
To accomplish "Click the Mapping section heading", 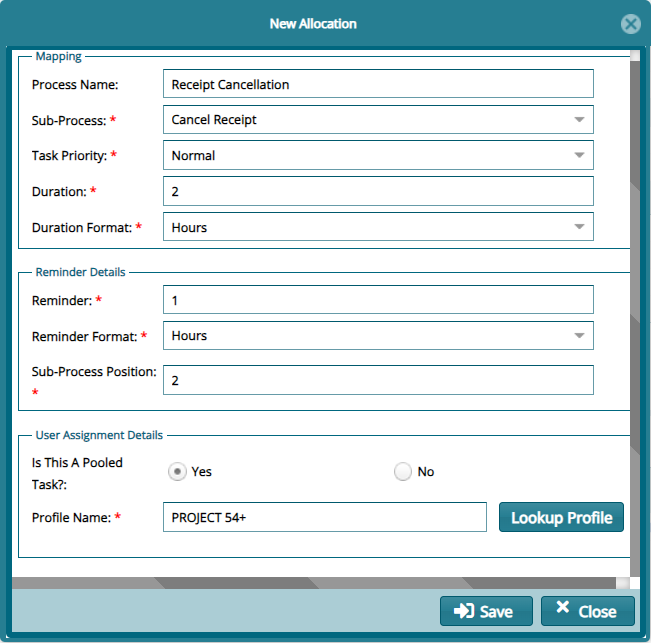I will pyautogui.click(x=58, y=57).
